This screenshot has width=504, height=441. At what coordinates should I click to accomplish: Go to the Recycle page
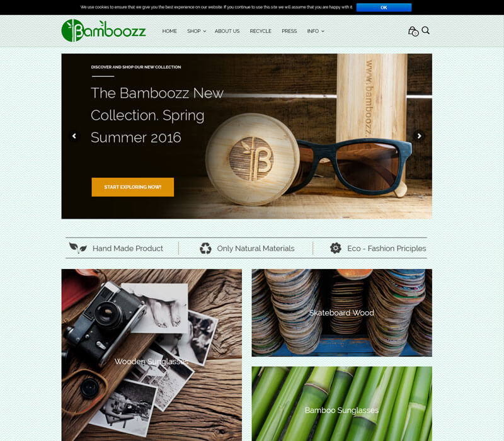point(260,31)
